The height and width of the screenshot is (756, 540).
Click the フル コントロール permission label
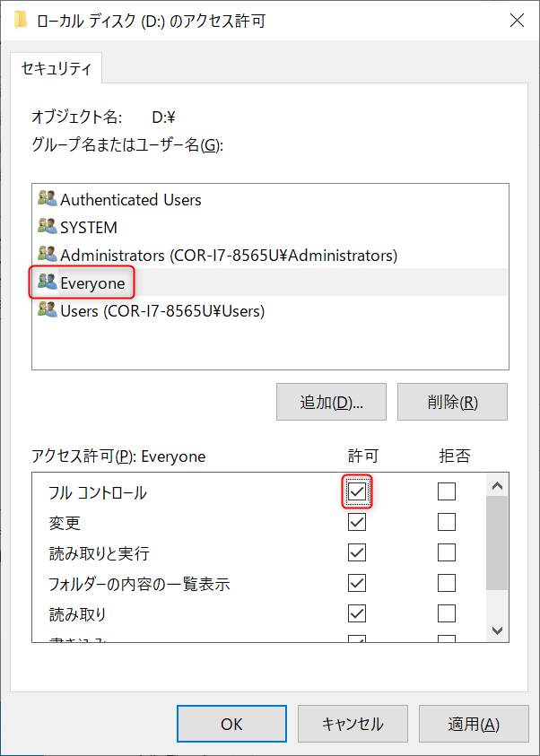pyautogui.click(x=98, y=492)
